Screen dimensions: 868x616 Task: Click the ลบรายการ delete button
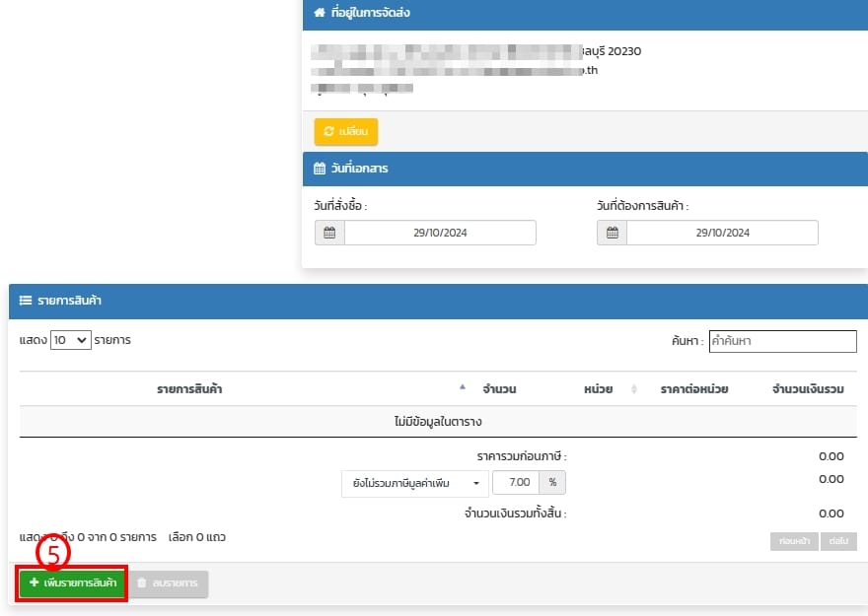(168, 583)
